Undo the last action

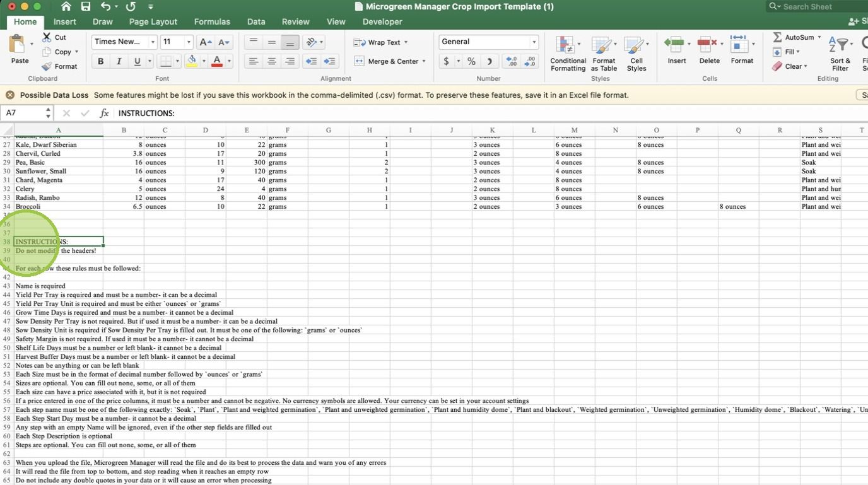click(x=105, y=6)
